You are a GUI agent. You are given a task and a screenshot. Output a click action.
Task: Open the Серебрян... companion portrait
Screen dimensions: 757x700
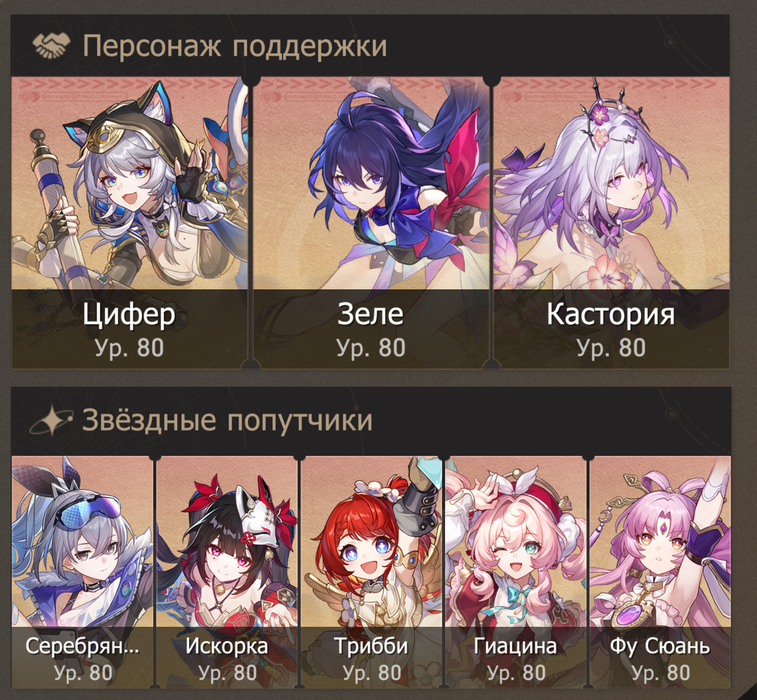(83, 572)
